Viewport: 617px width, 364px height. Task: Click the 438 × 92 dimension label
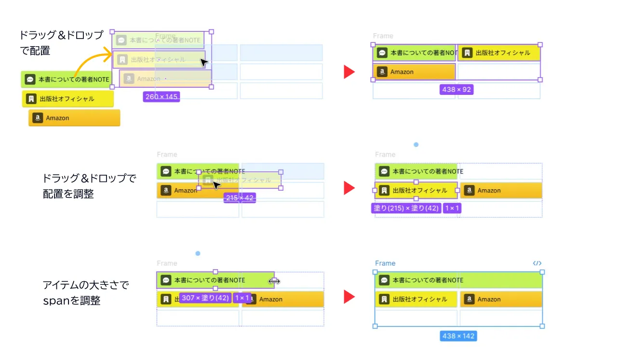pos(456,90)
